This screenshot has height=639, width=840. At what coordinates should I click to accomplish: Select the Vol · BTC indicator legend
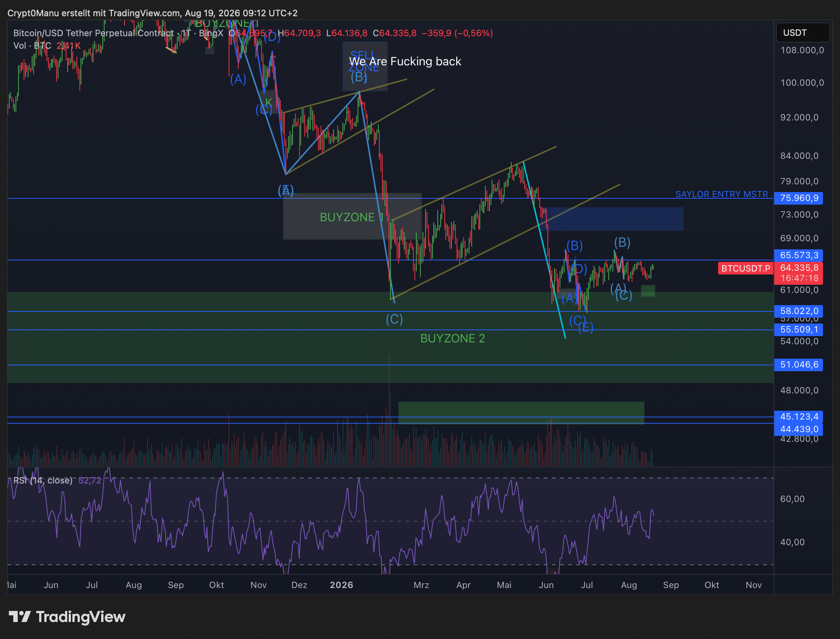pyautogui.click(x=32, y=46)
